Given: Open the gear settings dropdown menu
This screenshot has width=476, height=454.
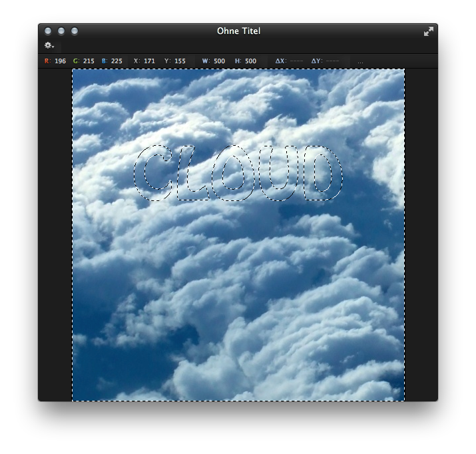Looking at the screenshot, I should 49,45.
